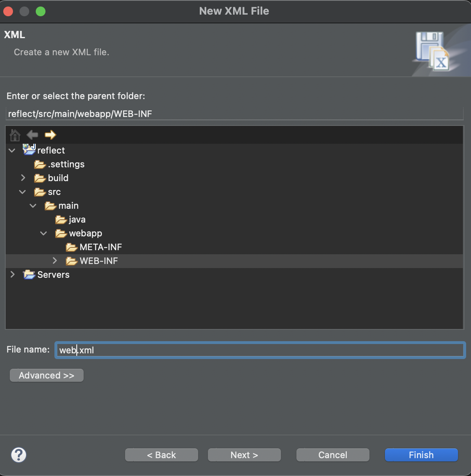Open help with the question mark icon

[19, 455]
